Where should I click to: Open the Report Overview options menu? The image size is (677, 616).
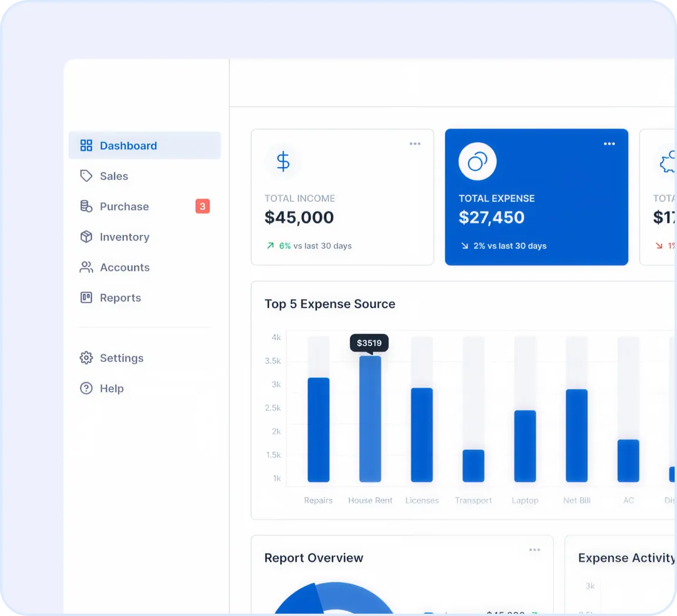(x=535, y=550)
